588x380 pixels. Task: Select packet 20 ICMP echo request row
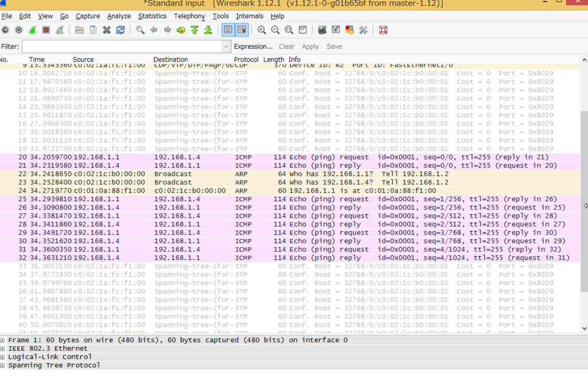(x=290, y=158)
